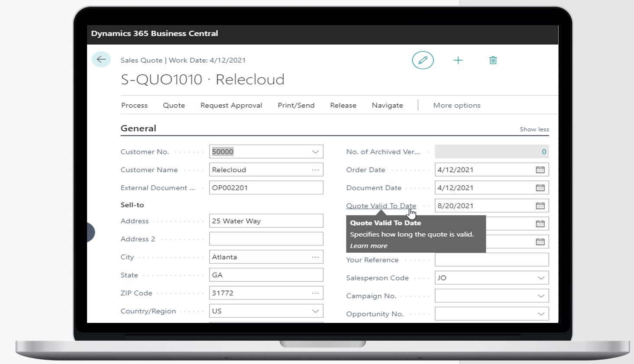634x364 pixels.
Task: Open the Navigate menu
Action: coord(387,105)
